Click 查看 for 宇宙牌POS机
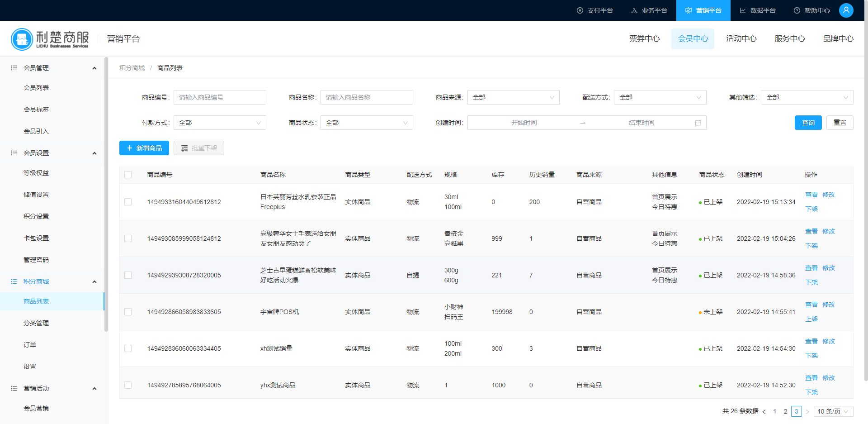This screenshot has height=424, width=868. tap(811, 305)
